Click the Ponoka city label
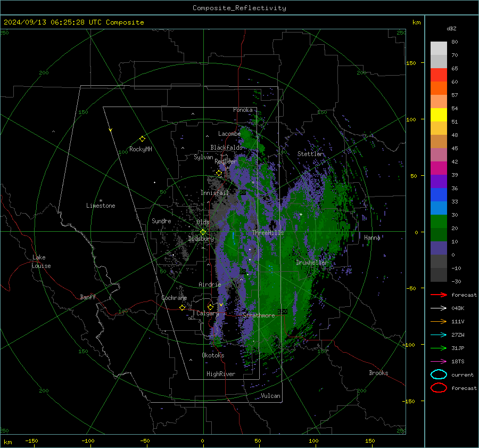The height and width of the screenshot is (448, 479). [x=243, y=110]
